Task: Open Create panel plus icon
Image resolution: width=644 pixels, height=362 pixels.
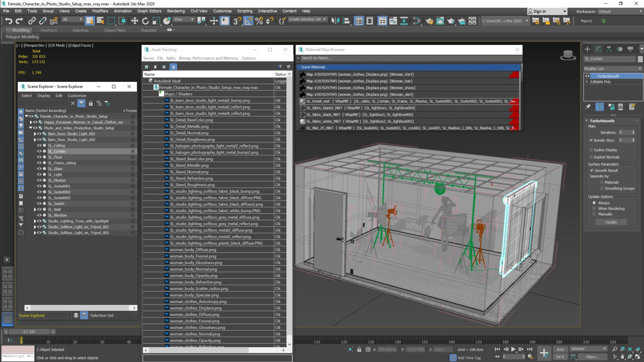Action: (x=587, y=49)
